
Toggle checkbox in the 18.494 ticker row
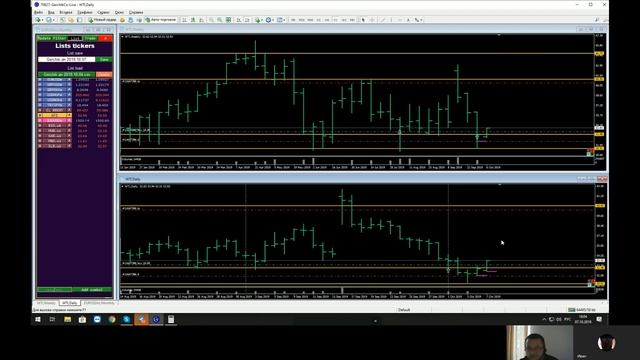click(x=40, y=105)
